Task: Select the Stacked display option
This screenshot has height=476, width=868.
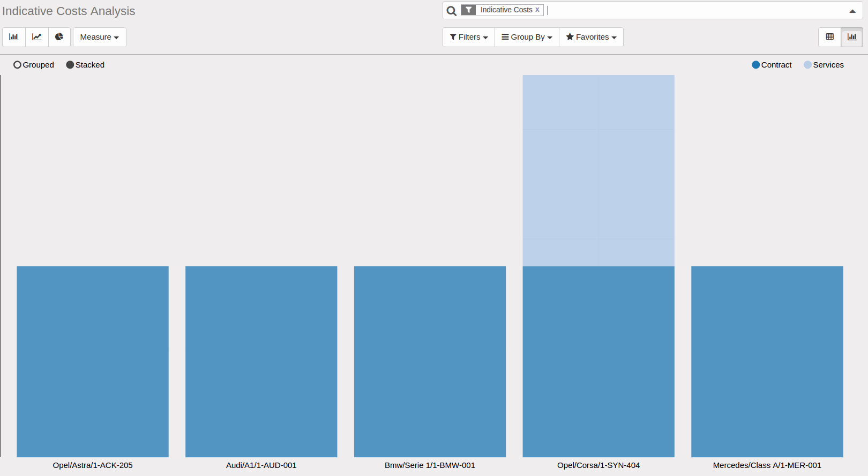Action: 85,65
